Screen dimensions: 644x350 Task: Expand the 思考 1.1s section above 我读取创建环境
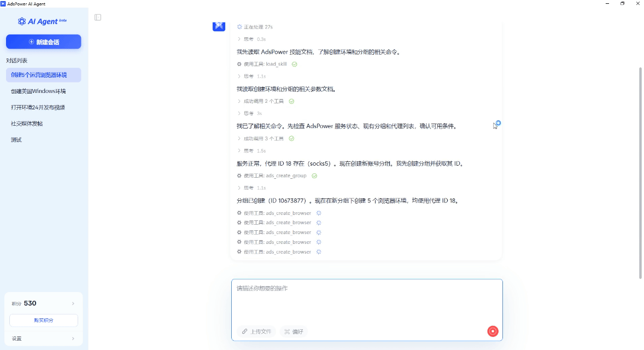tap(251, 76)
